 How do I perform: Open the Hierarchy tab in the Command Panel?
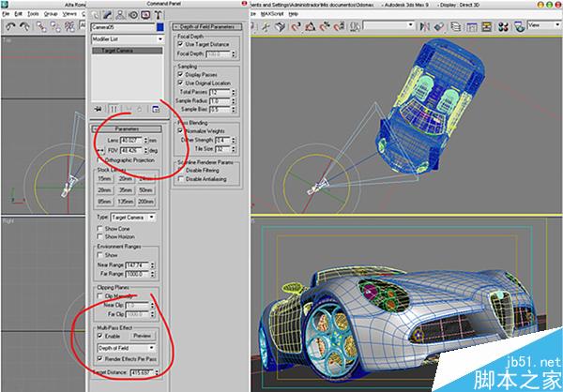point(120,15)
